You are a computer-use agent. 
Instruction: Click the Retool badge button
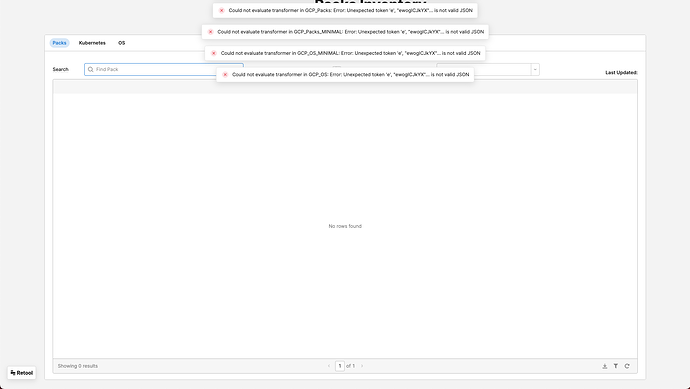coord(22,373)
